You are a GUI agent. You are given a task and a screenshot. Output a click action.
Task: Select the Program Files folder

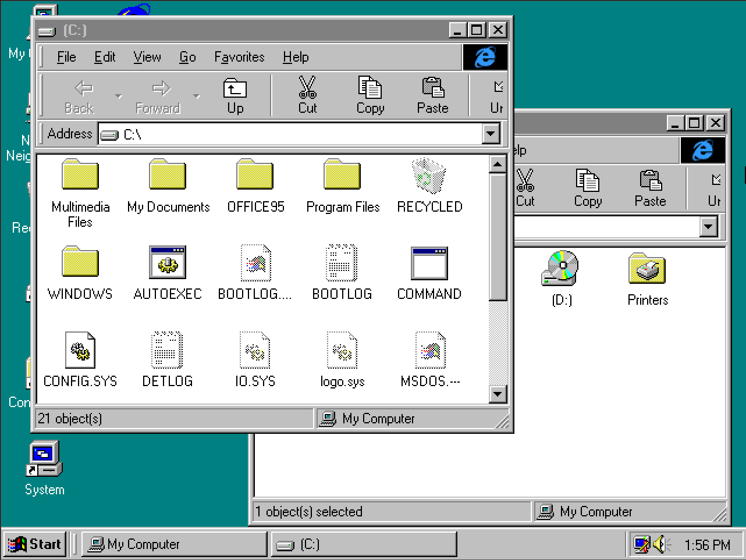[x=342, y=176]
